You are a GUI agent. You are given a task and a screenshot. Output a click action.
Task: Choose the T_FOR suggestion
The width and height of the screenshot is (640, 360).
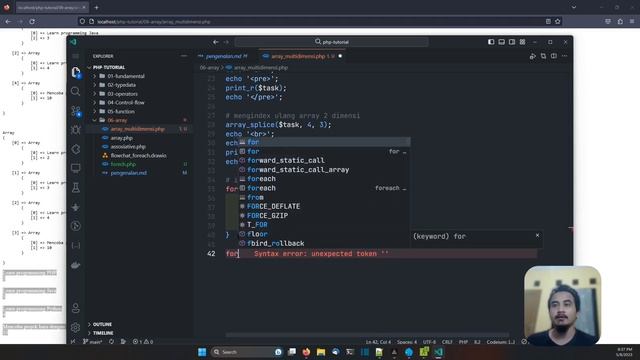(x=324, y=225)
